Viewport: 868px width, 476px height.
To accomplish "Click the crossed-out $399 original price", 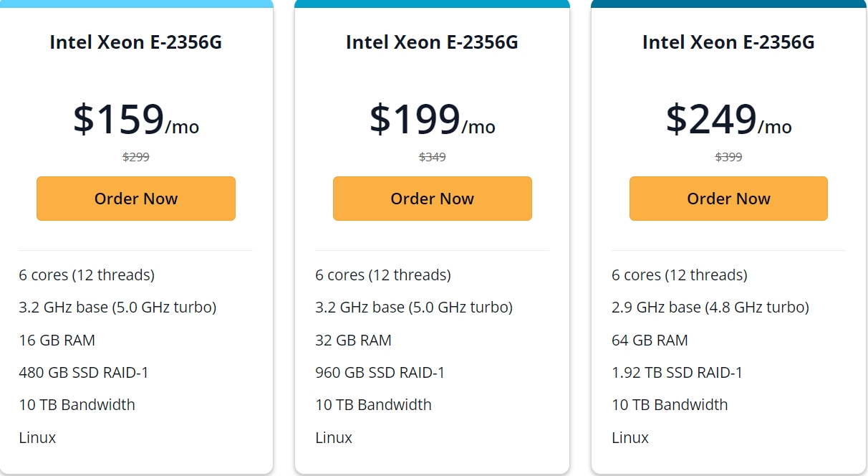I will click(x=728, y=157).
